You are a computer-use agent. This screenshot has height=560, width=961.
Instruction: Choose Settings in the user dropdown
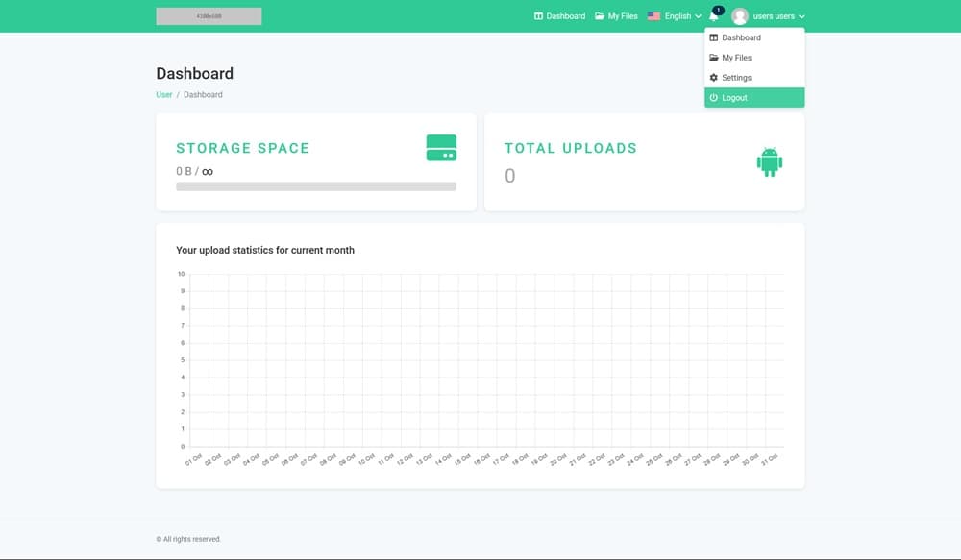(737, 78)
